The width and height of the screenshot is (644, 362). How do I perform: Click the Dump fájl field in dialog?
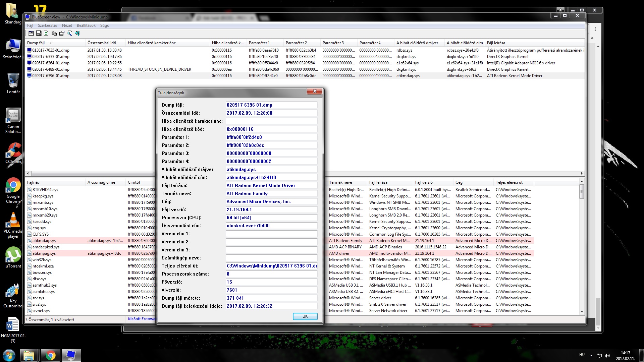tap(272, 105)
